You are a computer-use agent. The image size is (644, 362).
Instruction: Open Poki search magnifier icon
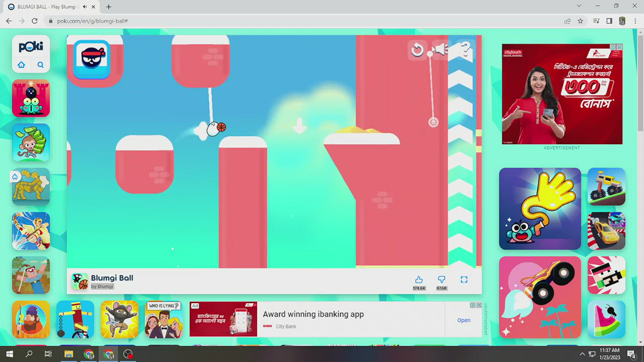[x=40, y=65]
